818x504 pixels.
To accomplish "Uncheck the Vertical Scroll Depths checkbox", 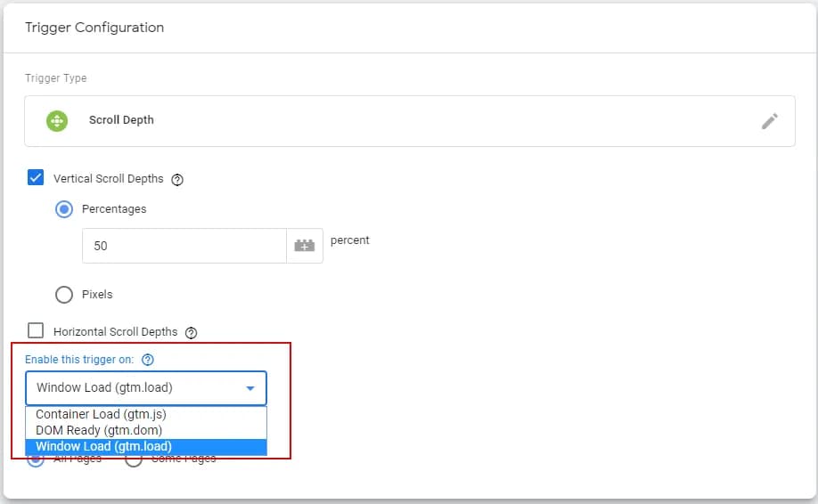I will point(37,178).
